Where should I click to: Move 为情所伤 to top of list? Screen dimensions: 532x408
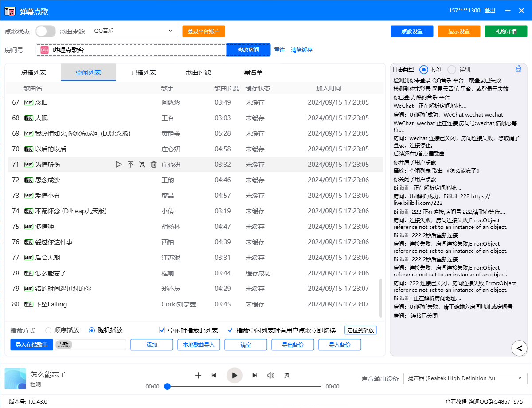pos(130,165)
